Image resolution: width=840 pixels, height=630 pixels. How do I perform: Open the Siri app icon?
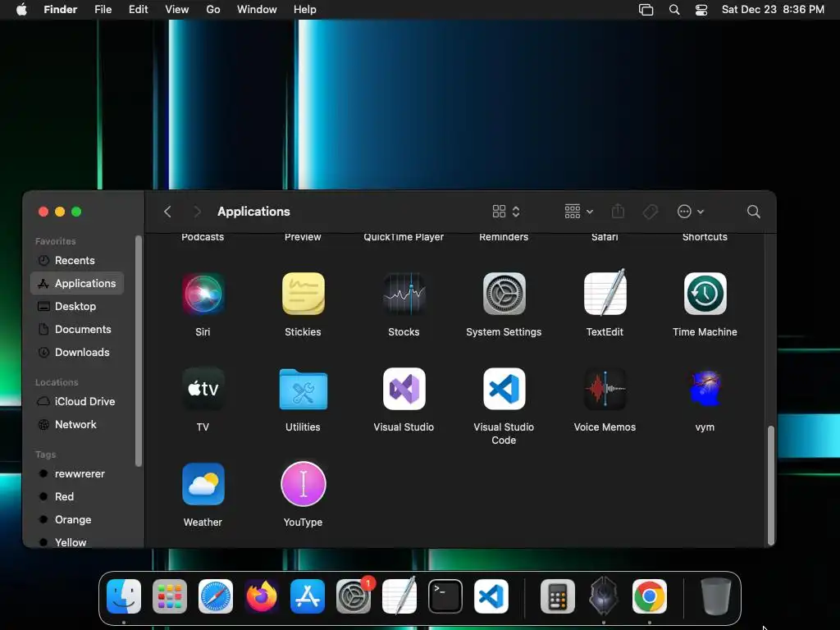pos(203,294)
